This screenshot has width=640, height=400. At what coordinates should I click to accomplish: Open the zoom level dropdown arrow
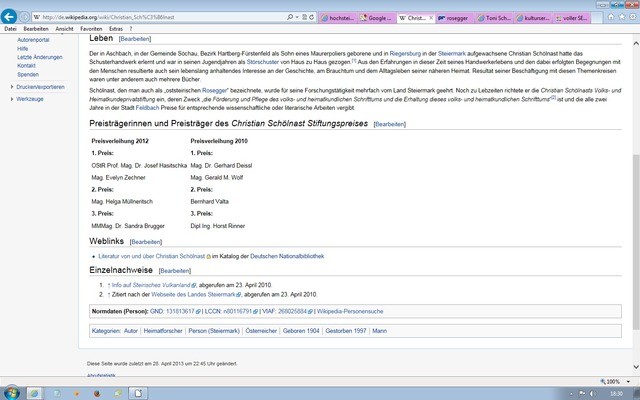coord(629,382)
